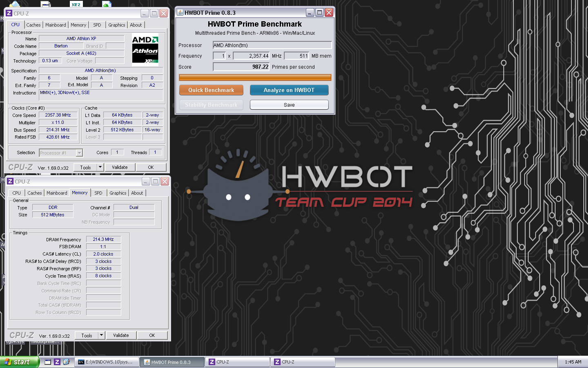The height and width of the screenshot is (368, 588).
Task: Select the last CPU-Z taskbar button
Action: (x=303, y=362)
